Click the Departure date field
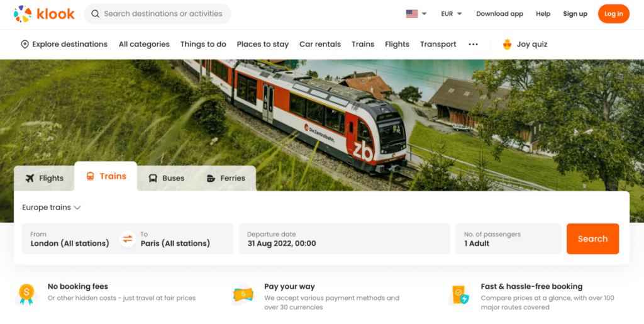Viewport: 644px width, 324px height. click(x=344, y=239)
